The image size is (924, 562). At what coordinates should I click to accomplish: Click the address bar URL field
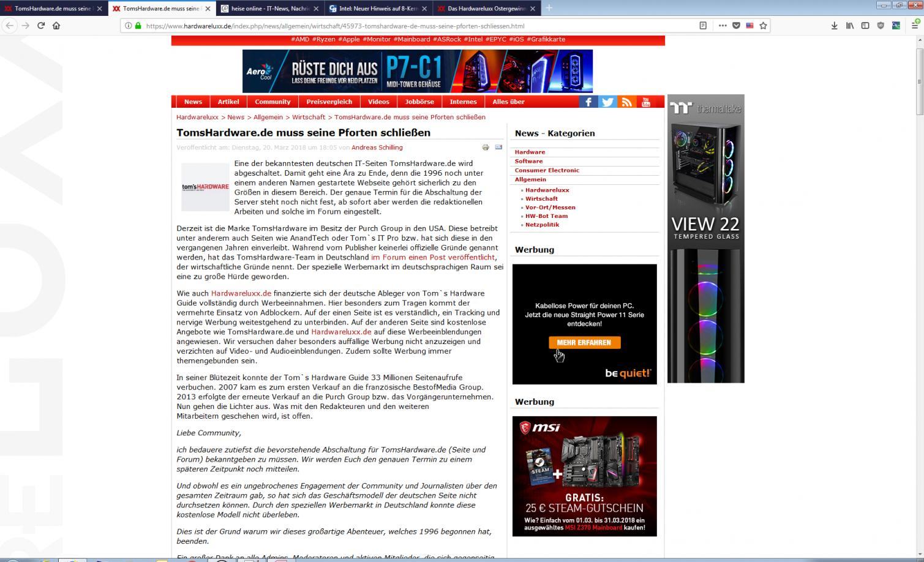click(416, 26)
